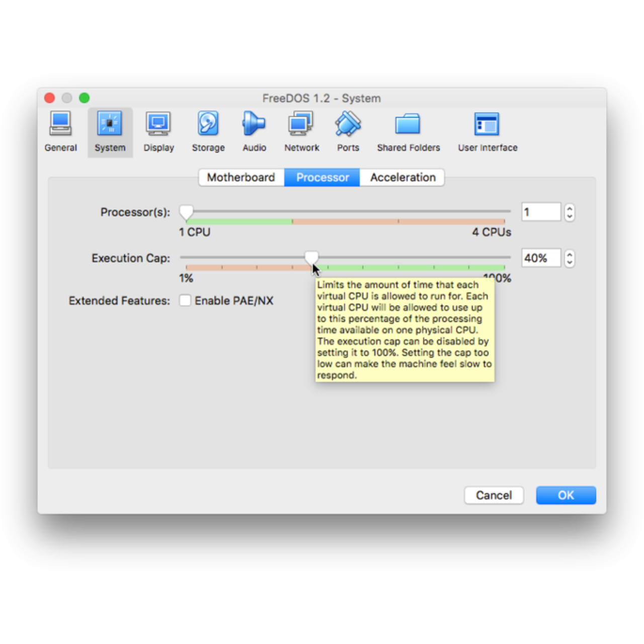Open the Acceleration tab

tap(403, 177)
